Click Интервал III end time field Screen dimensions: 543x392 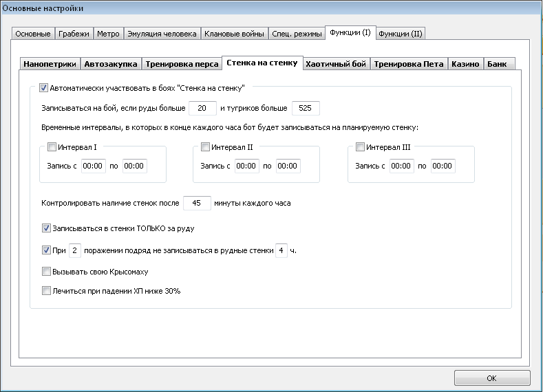coord(443,166)
